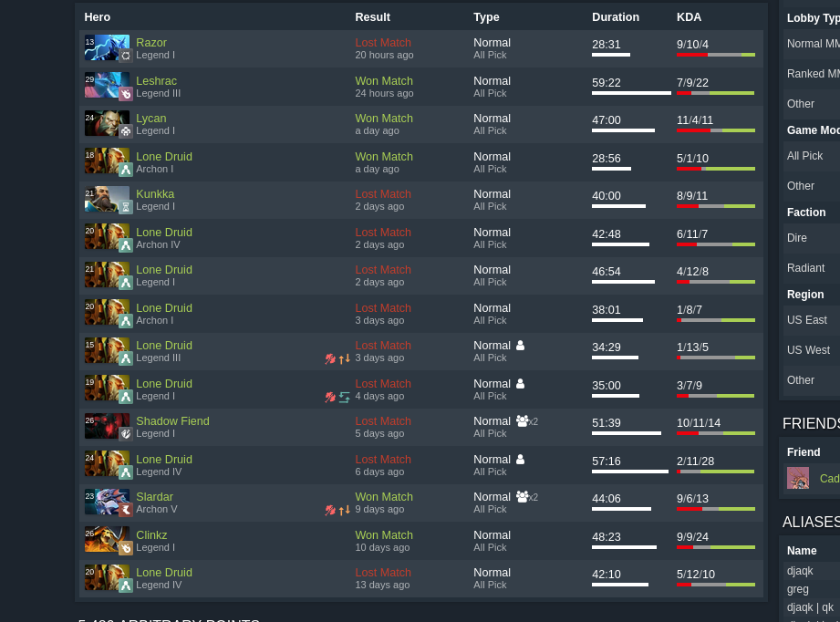Click the friend avatar under Friends
The image size is (840, 622).
tap(798, 478)
